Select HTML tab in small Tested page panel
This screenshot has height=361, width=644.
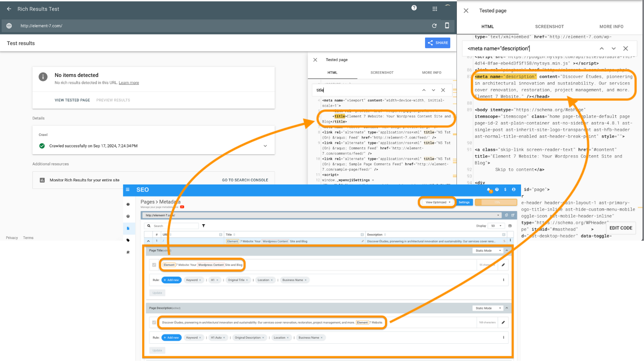coord(332,73)
